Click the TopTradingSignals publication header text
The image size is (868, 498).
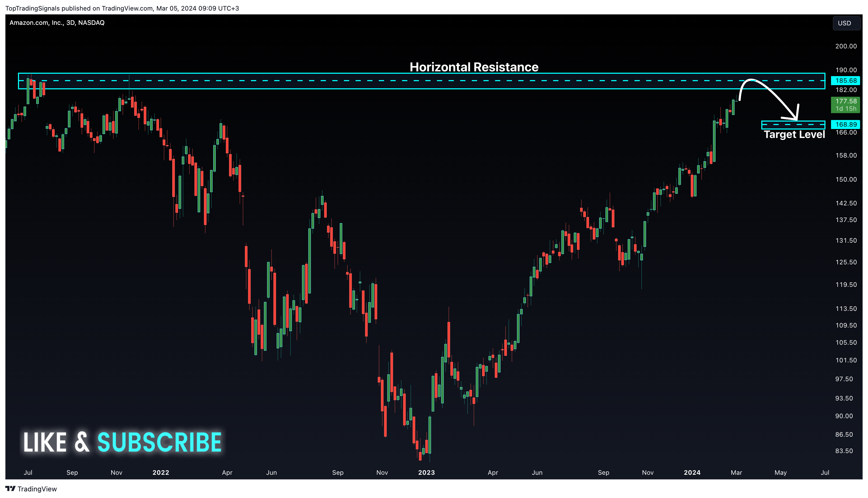(x=122, y=8)
